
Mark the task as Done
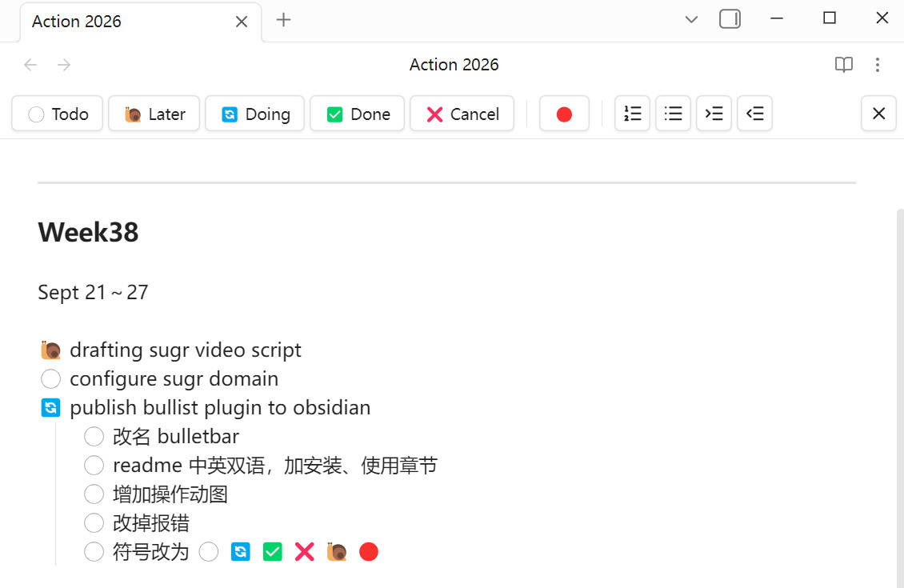358,114
